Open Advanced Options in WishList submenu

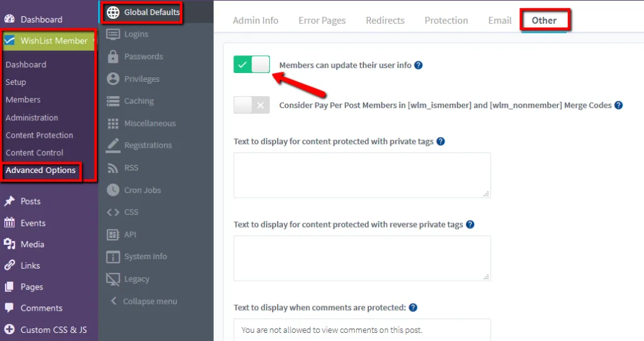click(x=41, y=170)
